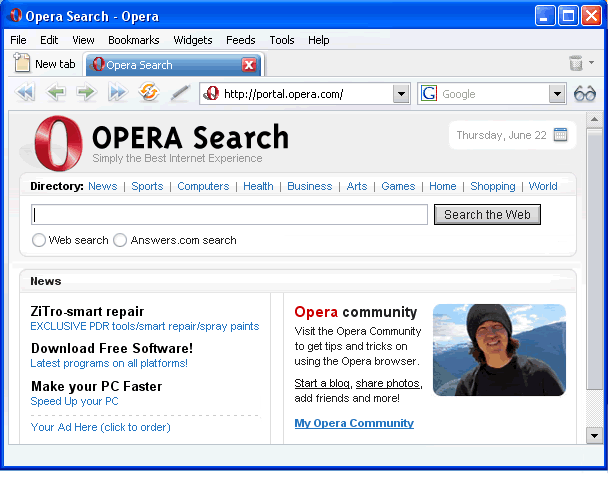Maximize the Opera window
The height and width of the screenshot is (478, 608).
[568, 16]
